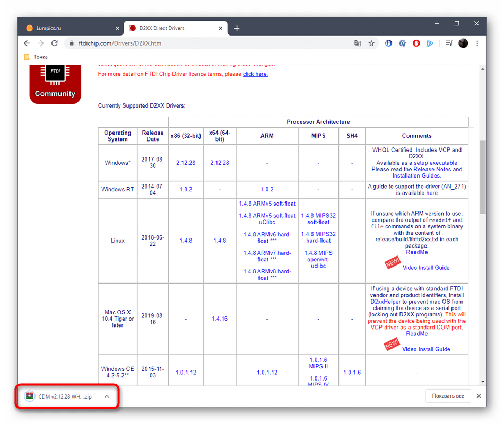This screenshot has height=424, width=504.
Task: Open a new browser tab
Action: click(x=237, y=28)
